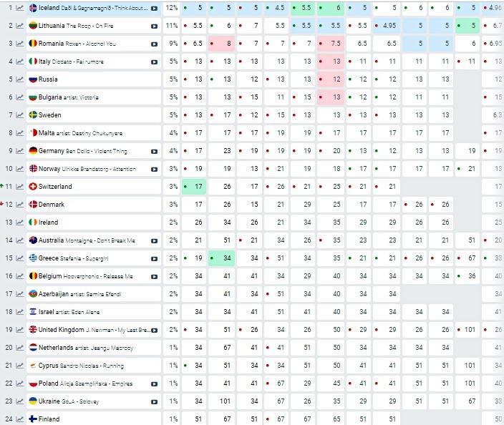Click Italy's red highlighted odds 13

tap(331, 62)
